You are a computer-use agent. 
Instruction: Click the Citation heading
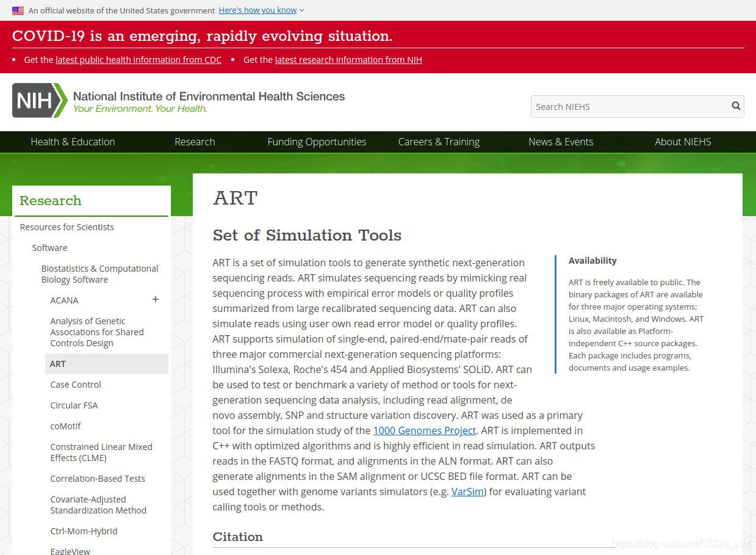[237, 537]
